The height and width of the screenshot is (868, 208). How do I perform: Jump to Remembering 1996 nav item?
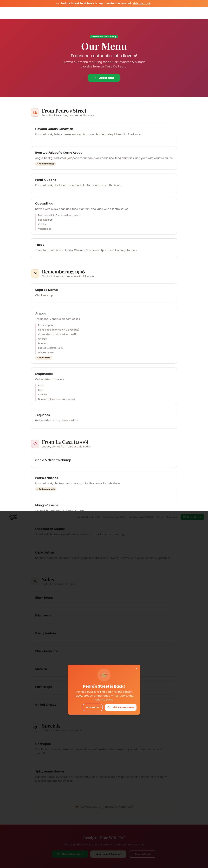pyautogui.click(x=114, y=517)
